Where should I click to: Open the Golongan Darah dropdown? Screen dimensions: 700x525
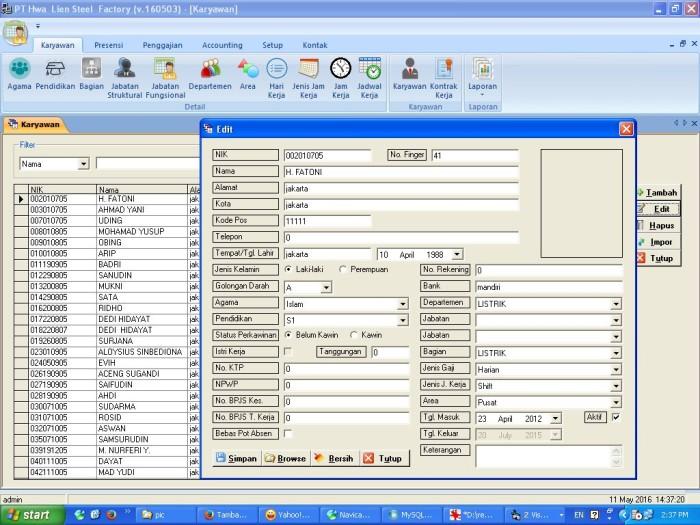[x=326, y=287]
